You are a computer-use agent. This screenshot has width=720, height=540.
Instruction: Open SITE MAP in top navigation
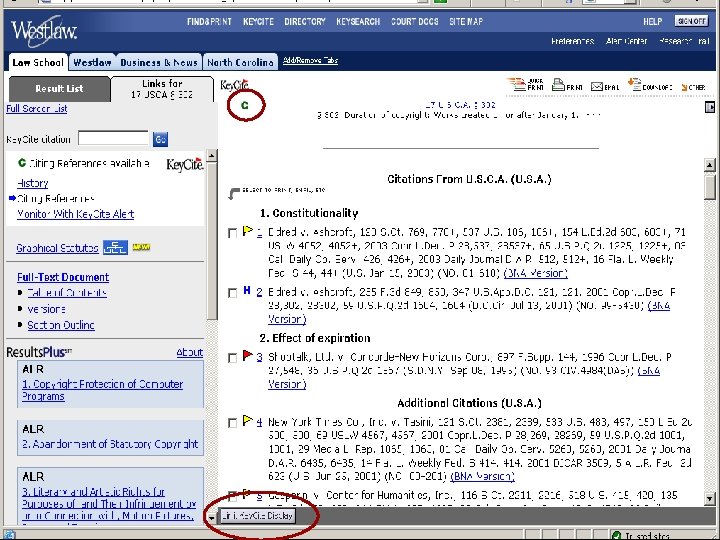tap(466, 22)
